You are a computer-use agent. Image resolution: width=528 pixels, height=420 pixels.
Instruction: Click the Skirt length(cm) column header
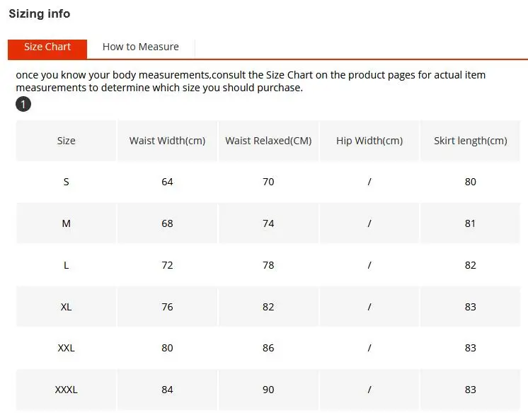[x=471, y=141]
